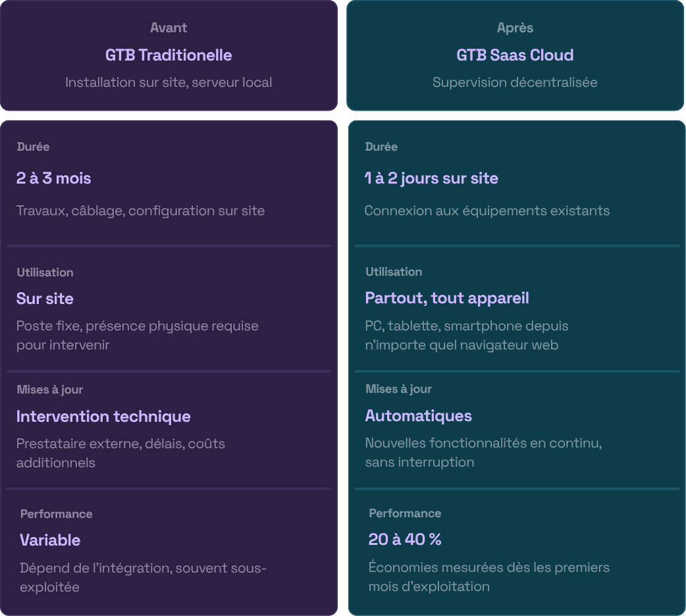Click 'Poste fixe, présence physique requise' description
The width and height of the screenshot is (686, 616).
(x=138, y=326)
